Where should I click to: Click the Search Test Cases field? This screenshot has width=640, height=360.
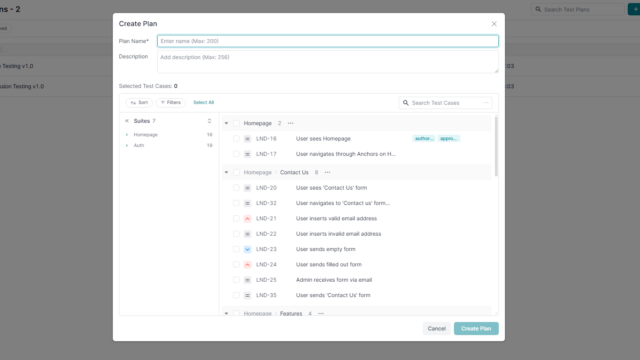coord(445,103)
